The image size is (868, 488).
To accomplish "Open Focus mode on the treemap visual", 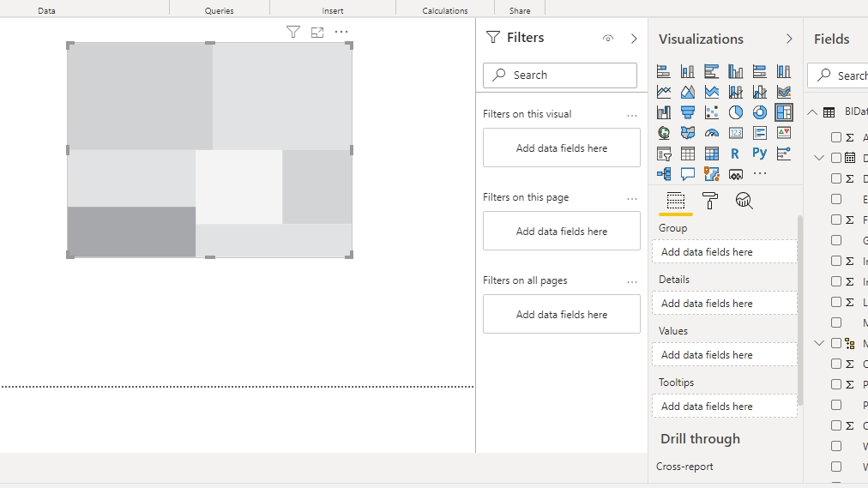I will [x=317, y=33].
